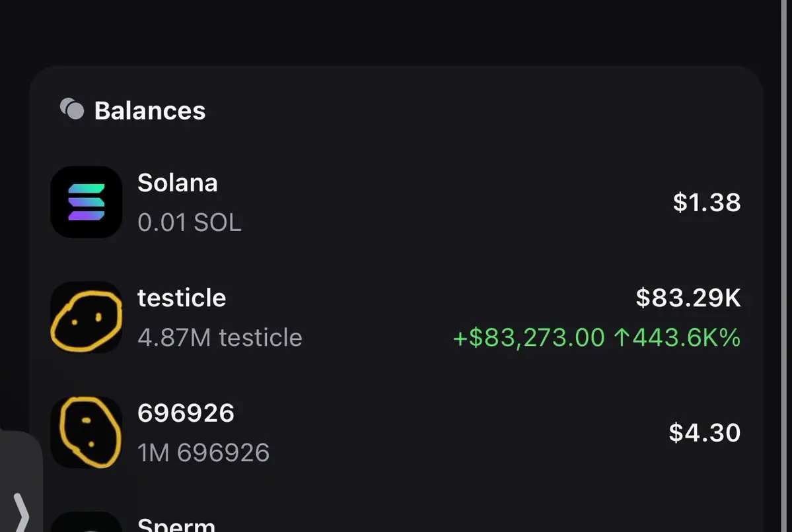
Task: Click the $1.38 Solana value
Action: pyautogui.click(x=707, y=203)
